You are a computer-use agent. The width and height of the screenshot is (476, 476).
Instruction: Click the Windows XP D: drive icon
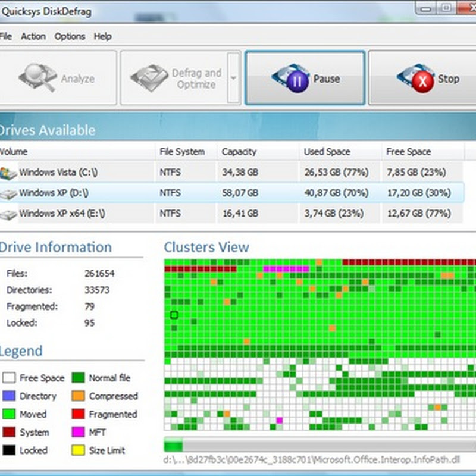8,194
